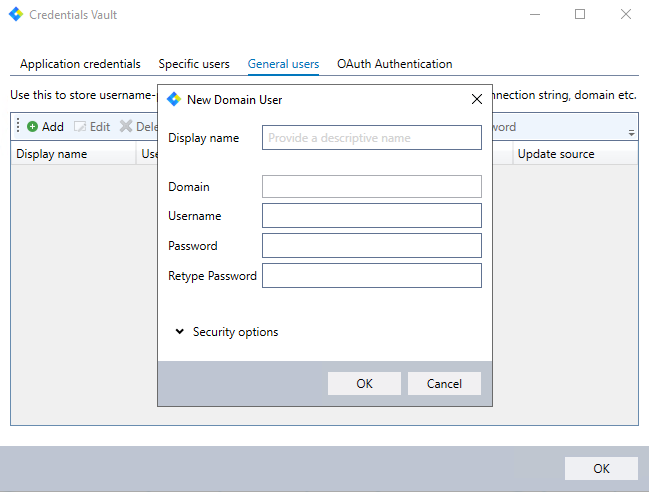649x492 pixels.
Task: Click the Retype Password field
Action: [372, 276]
